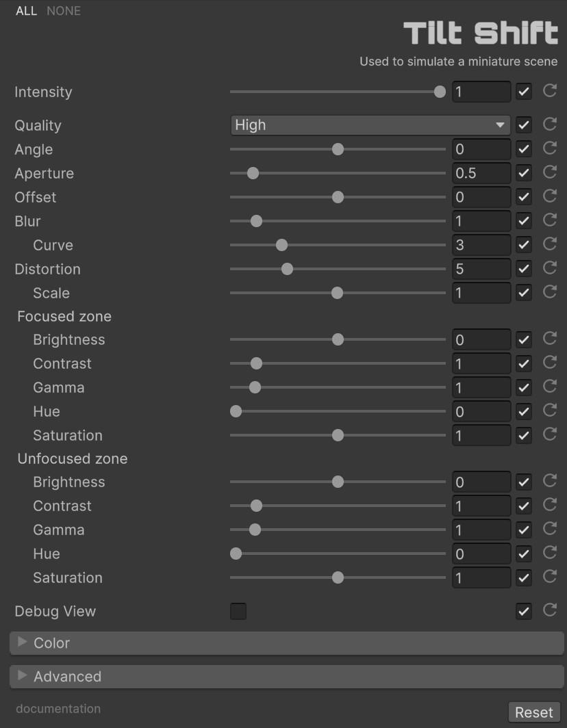567x728 pixels.
Task: Reset the Intensity value with its reset icon
Action: (549, 90)
